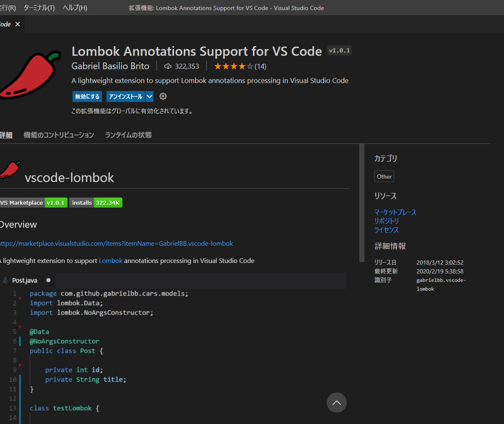Open the ライセンス resource link
Viewport: 504px width, 424px height.
[x=387, y=230]
